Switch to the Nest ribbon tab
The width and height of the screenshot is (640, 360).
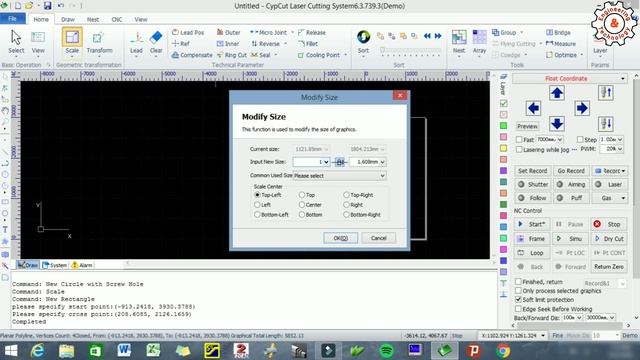point(93,19)
